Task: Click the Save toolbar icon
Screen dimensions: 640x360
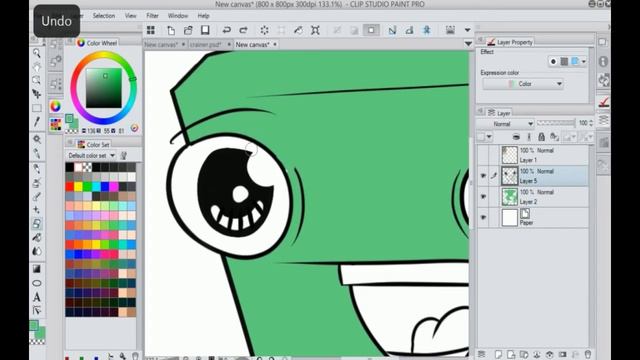Action: tap(205, 30)
